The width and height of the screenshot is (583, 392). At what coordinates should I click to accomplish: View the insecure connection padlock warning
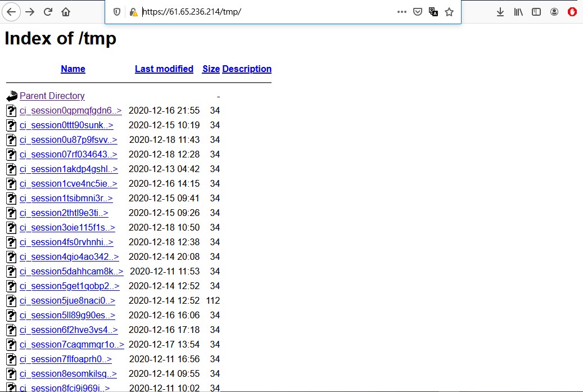click(133, 12)
